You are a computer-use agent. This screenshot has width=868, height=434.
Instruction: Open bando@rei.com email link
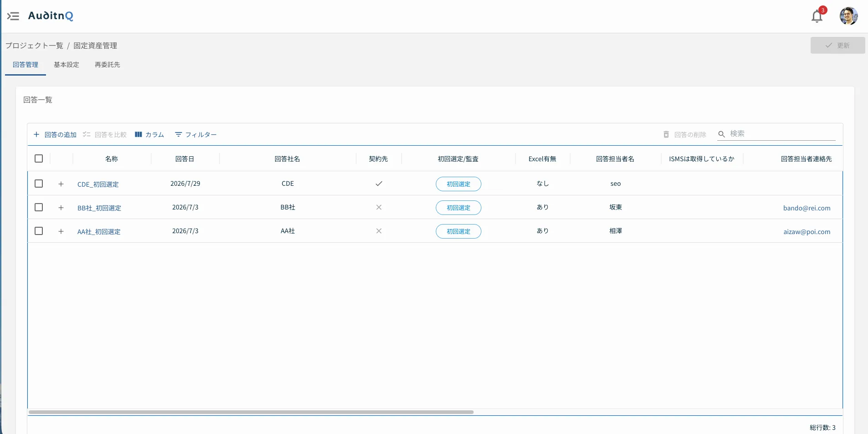coord(807,208)
